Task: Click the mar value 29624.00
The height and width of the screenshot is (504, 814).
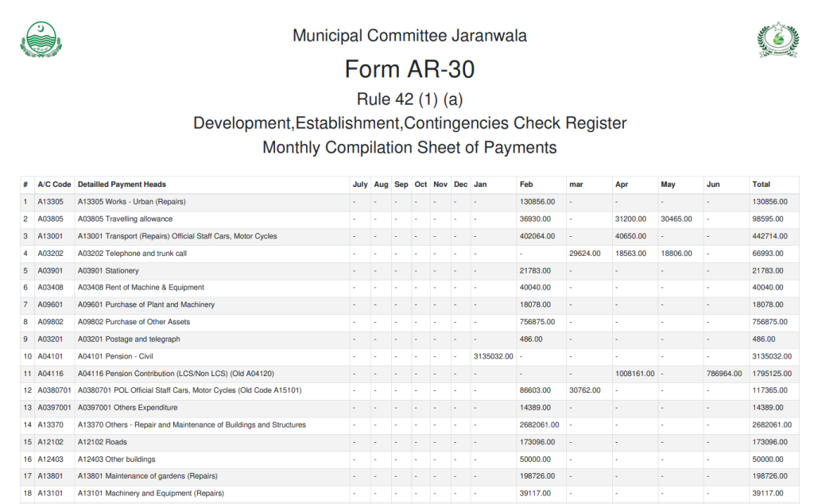Action: click(x=584, y=254)
